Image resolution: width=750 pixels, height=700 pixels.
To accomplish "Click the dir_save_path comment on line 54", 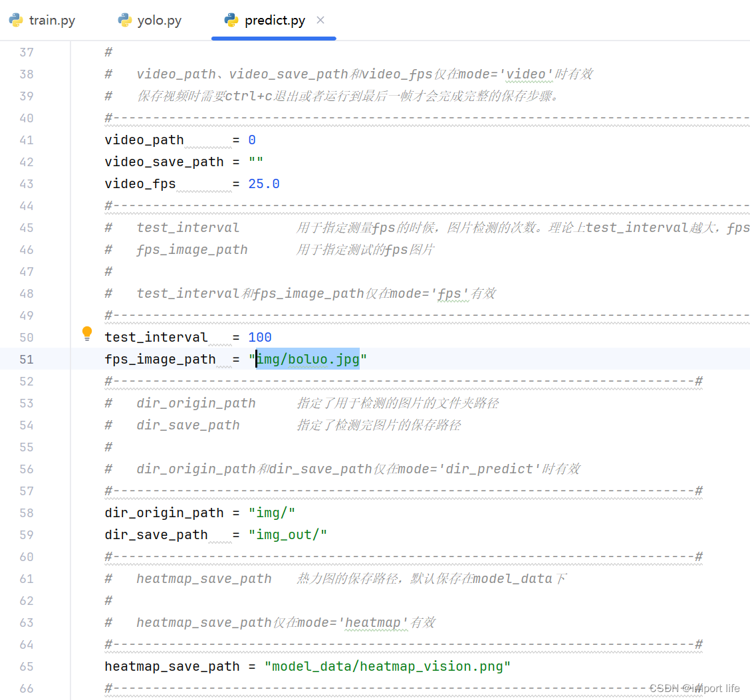I will coord(283,425).
